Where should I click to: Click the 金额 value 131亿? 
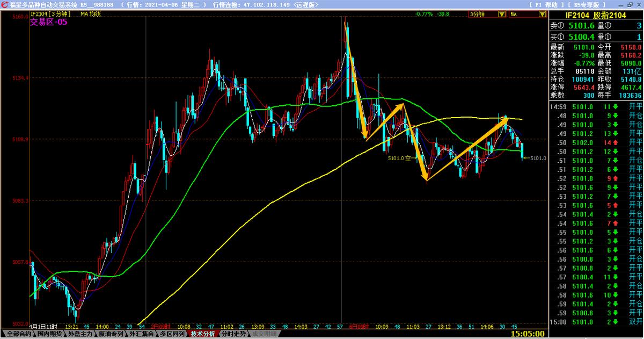pyautogui.click(x=633, y=71)
